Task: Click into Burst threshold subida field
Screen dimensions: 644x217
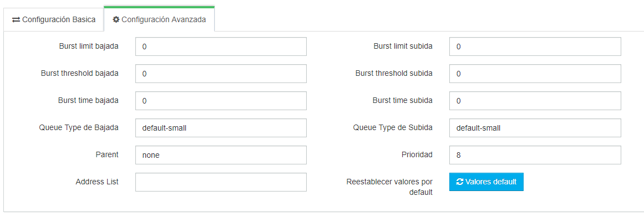Action: 535,74
